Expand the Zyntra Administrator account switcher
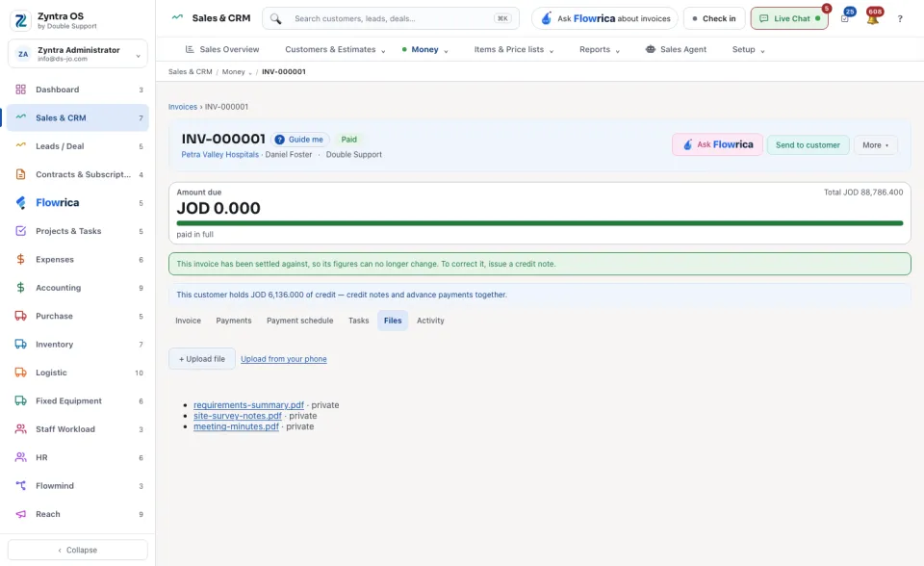 tap(78, 54)
